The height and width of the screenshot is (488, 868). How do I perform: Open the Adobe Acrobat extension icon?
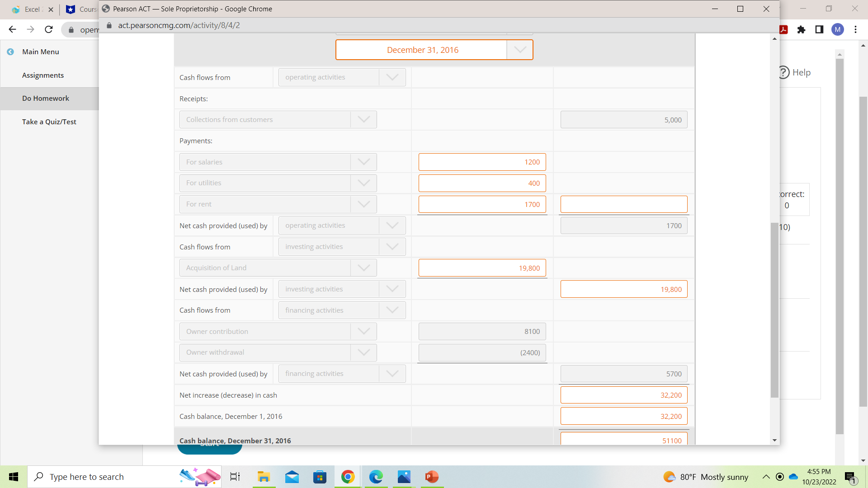(x=783, y=29)
